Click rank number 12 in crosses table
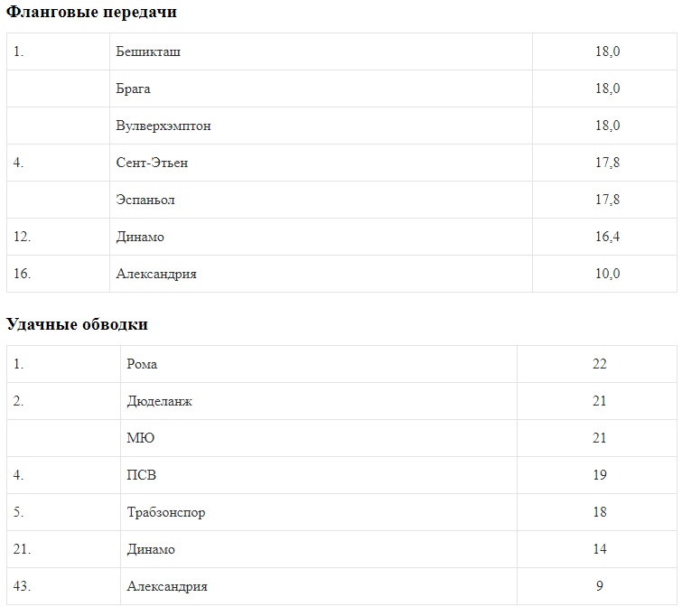 23,237
